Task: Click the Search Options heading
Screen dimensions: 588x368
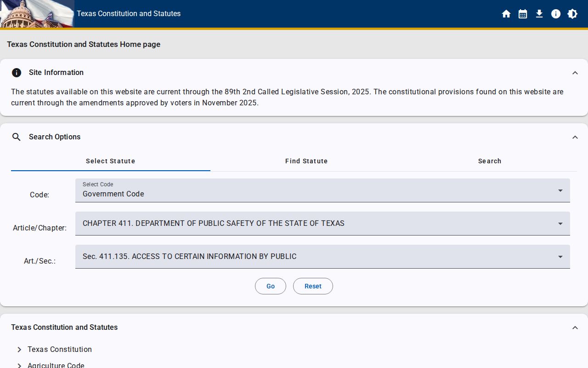Action: pyautogui.click(x=55, y=137)
